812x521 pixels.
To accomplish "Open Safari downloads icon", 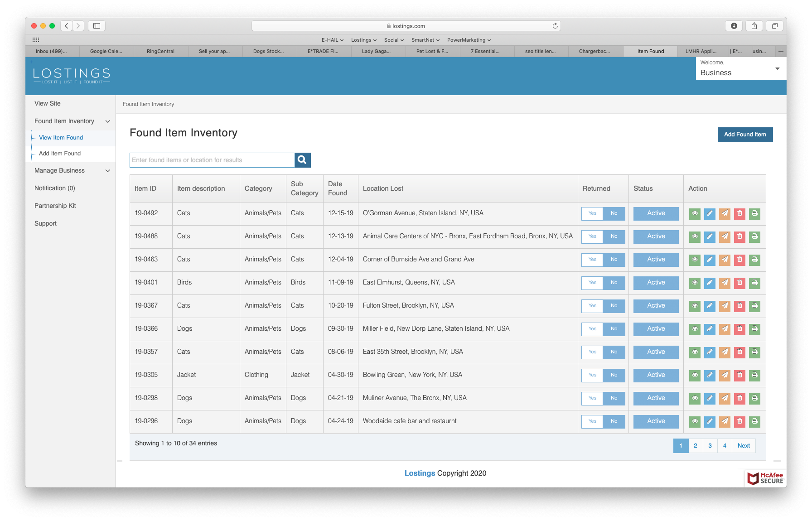I will coord(734,26).
